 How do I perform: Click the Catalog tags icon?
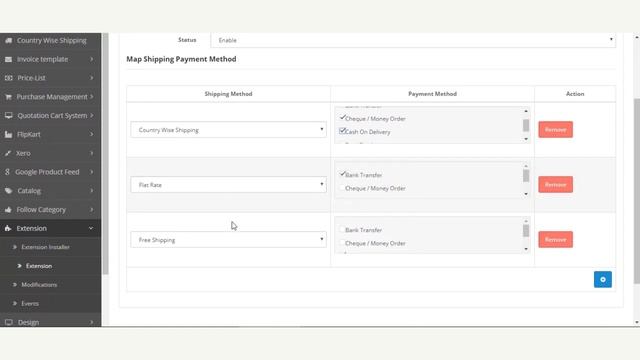tap(9, 191)
